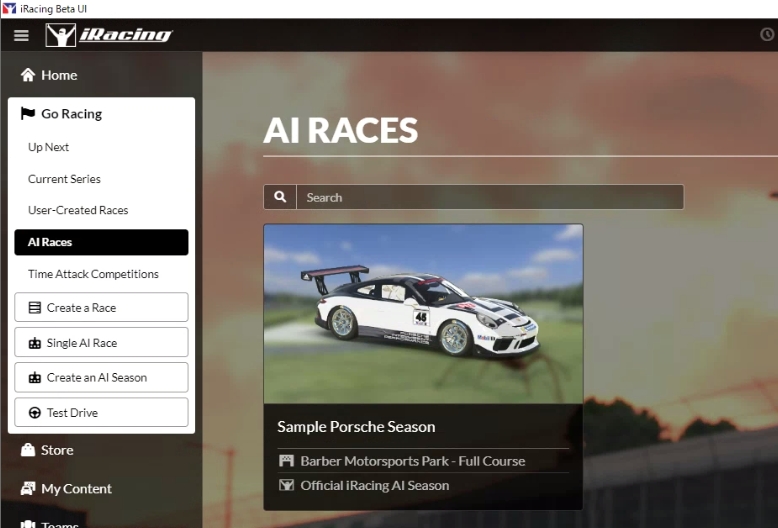The height and width of the screenshot is (528, 778).
Task: Click the search magnifier icon
Action: 280,197
